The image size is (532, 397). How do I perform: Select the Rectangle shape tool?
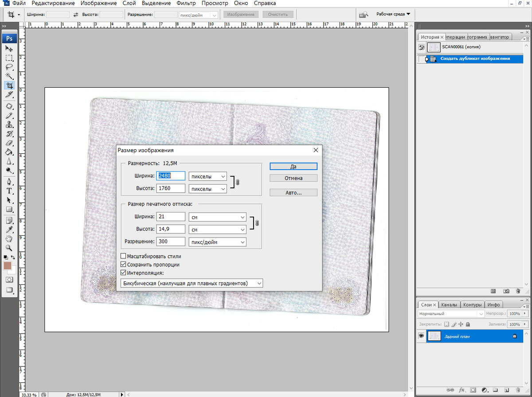(9, 210)
